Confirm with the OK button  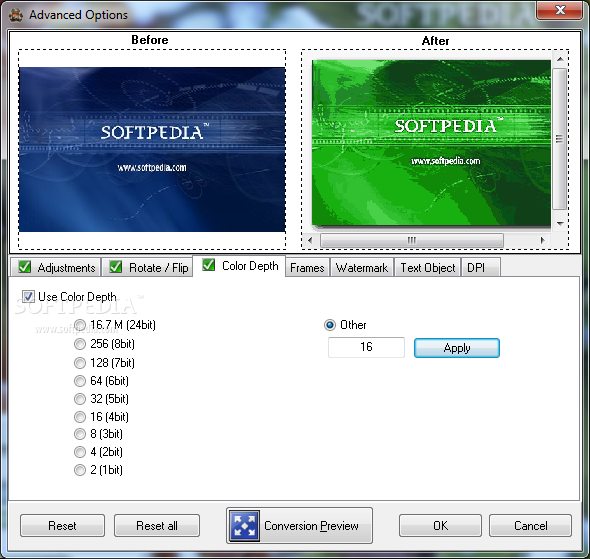coord(440,526)
